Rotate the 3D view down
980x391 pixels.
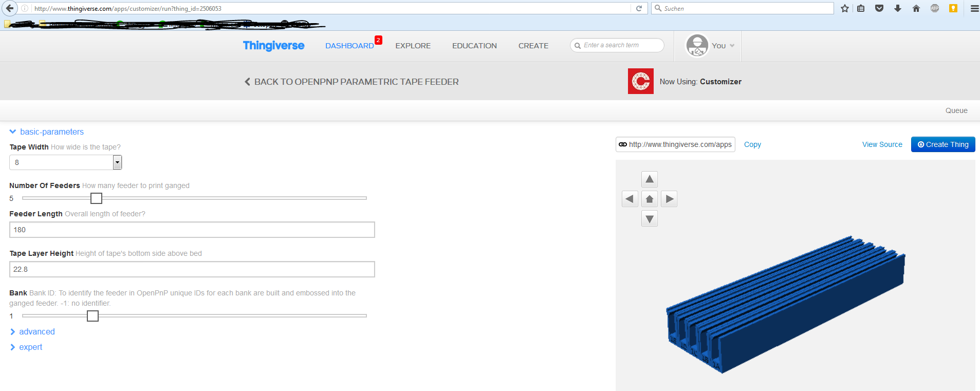[650, 219]
